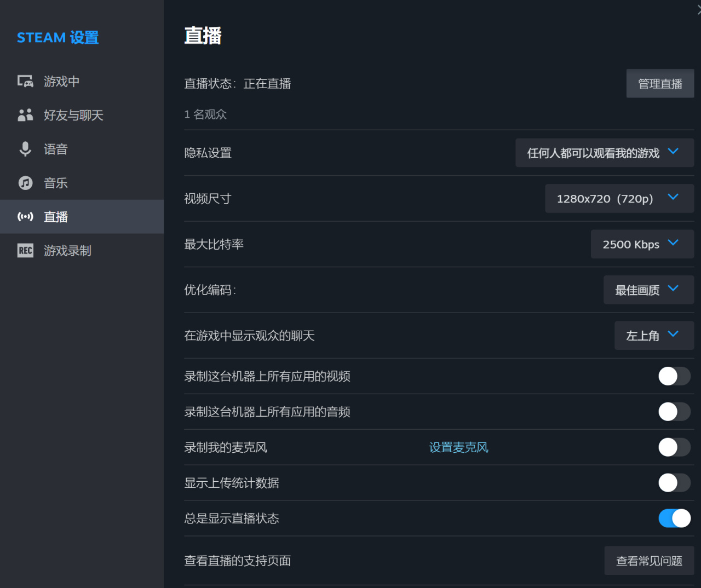This screenshot has height=588, width=701.
Task: Click the REC 游戏录制 icon
Action: (x=25, y=251)
